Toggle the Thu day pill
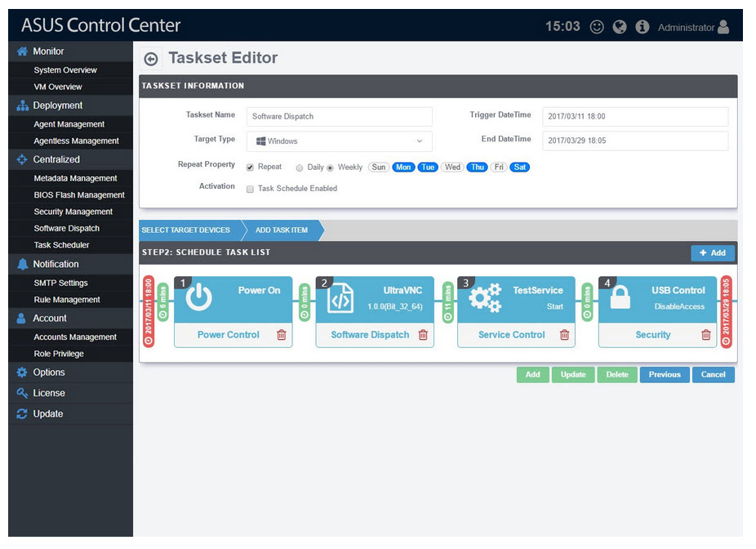 coord(478,167)
